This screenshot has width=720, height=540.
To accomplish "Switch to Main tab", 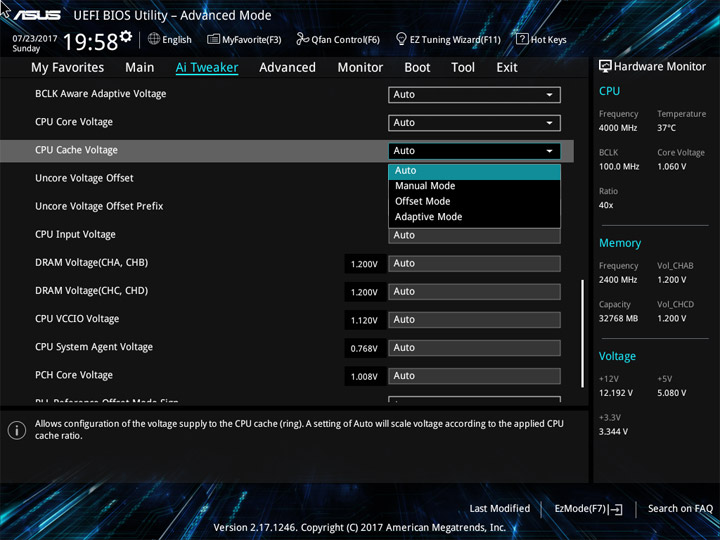I will (x=140, y=68).
